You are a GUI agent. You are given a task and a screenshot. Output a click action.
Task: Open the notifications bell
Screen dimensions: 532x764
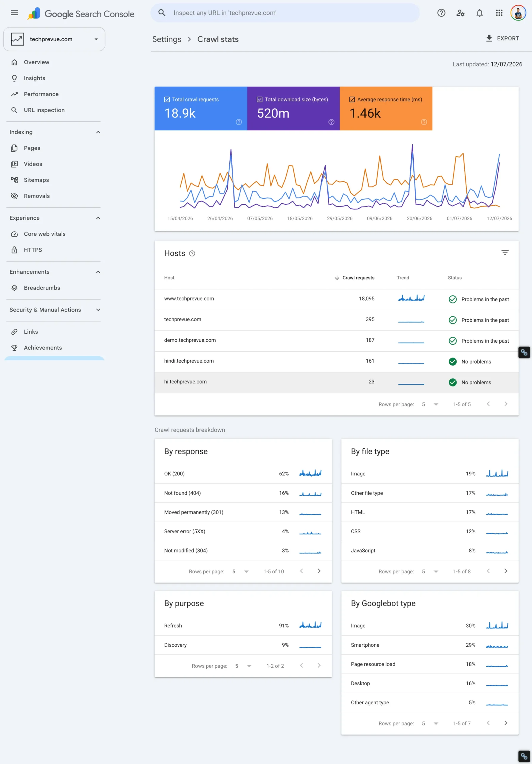[x=480, y=13]
